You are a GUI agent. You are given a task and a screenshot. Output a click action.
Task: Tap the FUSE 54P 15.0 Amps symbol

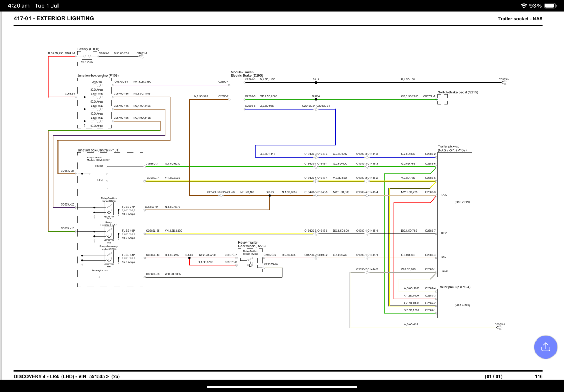coord(128,258)
